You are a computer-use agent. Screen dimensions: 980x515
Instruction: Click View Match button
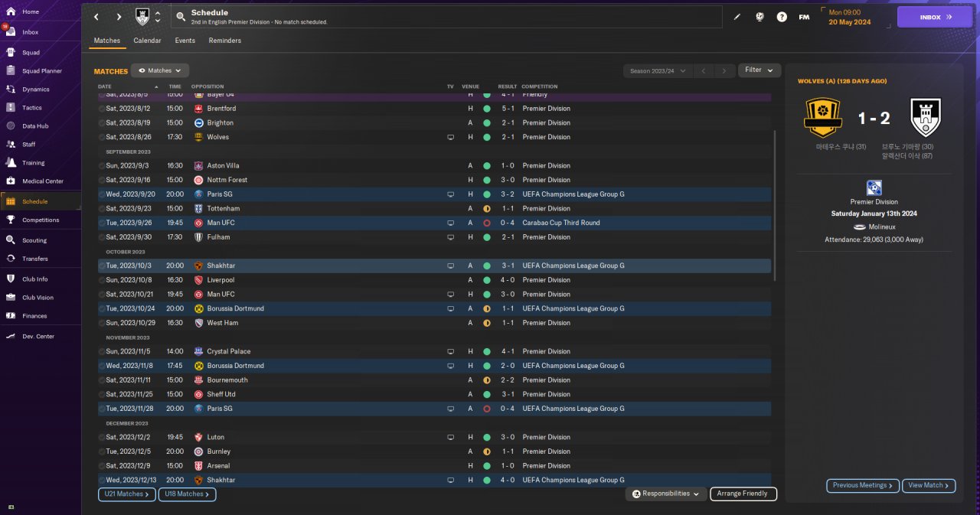coord(929,485)
